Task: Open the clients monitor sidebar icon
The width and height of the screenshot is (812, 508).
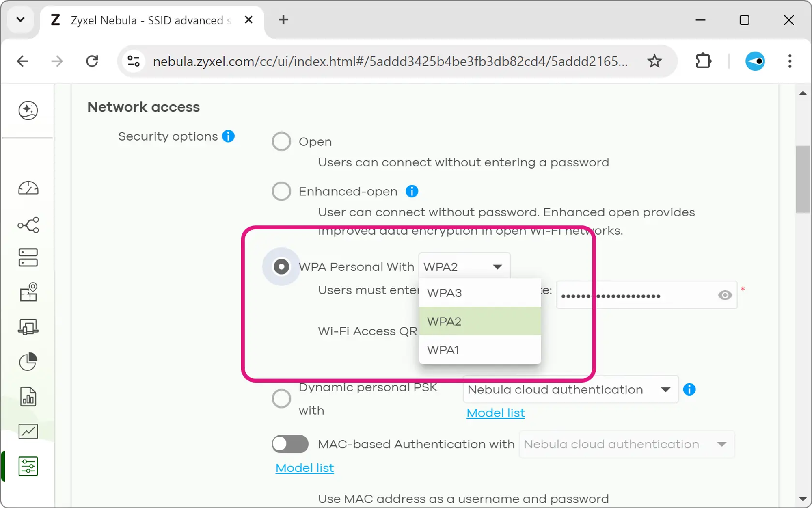Action: tap(28, 326)
